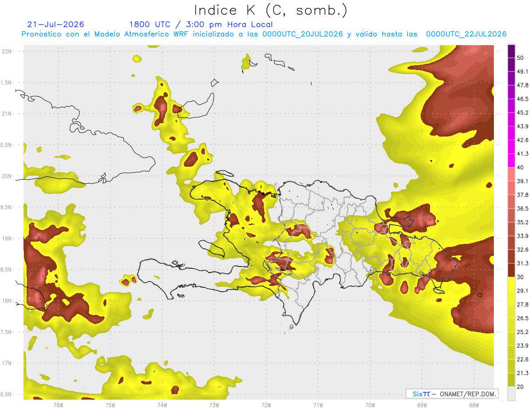Click the "31.3" color scale value
The height and width of the screenshot is (411, 532).
[523, 263]
